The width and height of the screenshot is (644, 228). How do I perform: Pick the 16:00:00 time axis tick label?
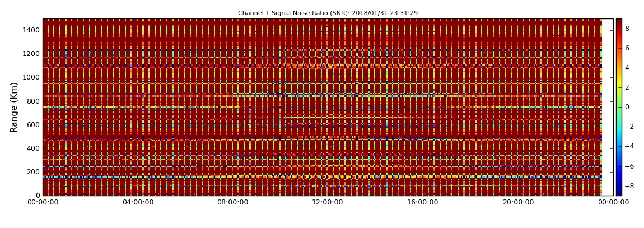click(423, 202)
